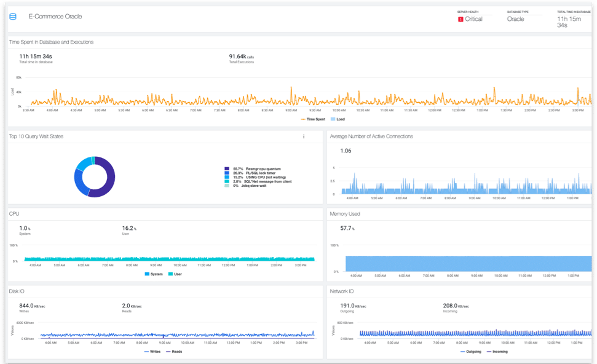The height and width of the screenshot is (364, 597).
Task: Click the Network IO panel heading
Action: point(341,291)
